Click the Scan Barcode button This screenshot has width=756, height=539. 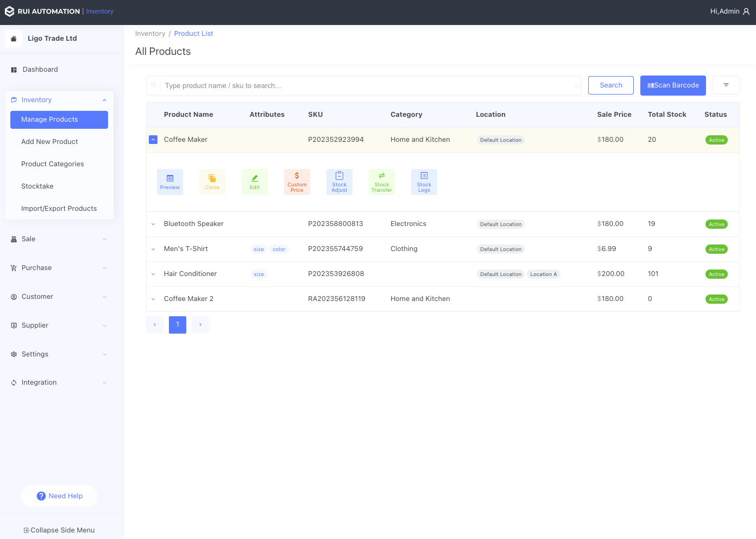(x=673, y=85)
